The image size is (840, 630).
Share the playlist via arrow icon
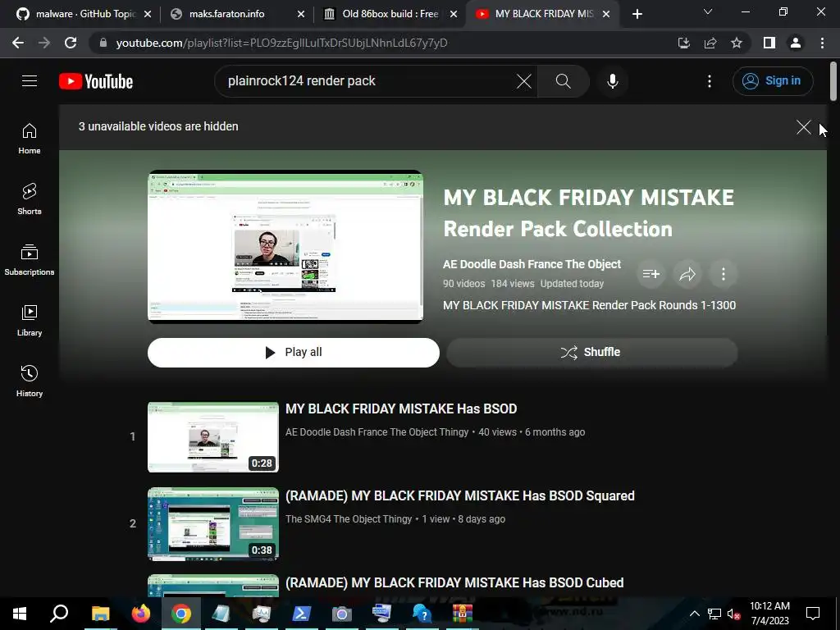(x=687, y=274)
